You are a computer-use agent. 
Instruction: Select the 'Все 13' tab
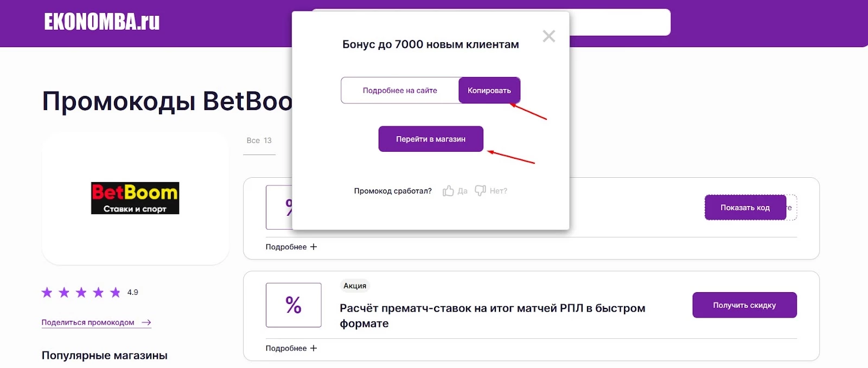click(259, 140)
